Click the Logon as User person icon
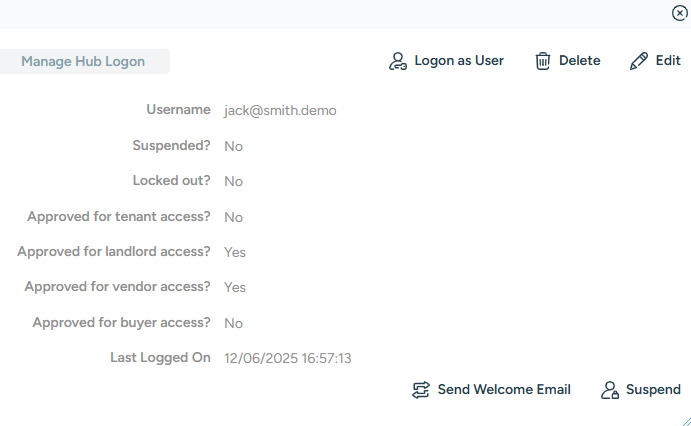The height and width of the screenshot is (426, 691). [x=398, y=61]
